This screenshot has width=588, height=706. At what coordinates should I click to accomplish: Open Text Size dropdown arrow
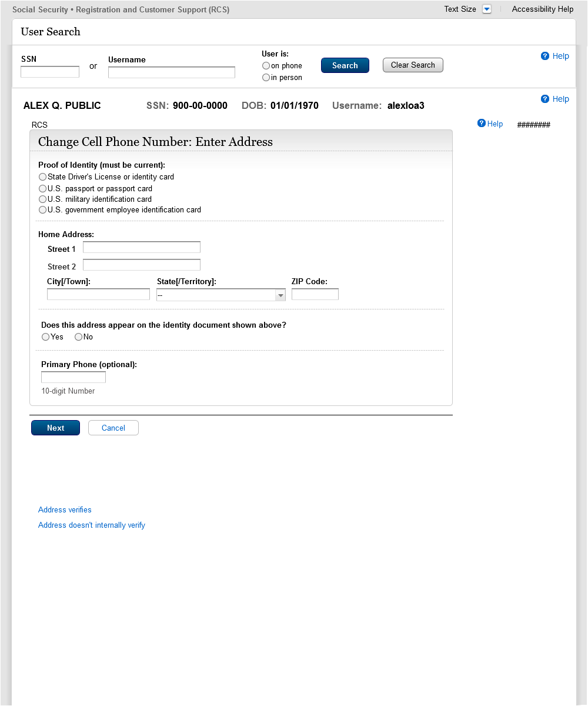[486, 9]
